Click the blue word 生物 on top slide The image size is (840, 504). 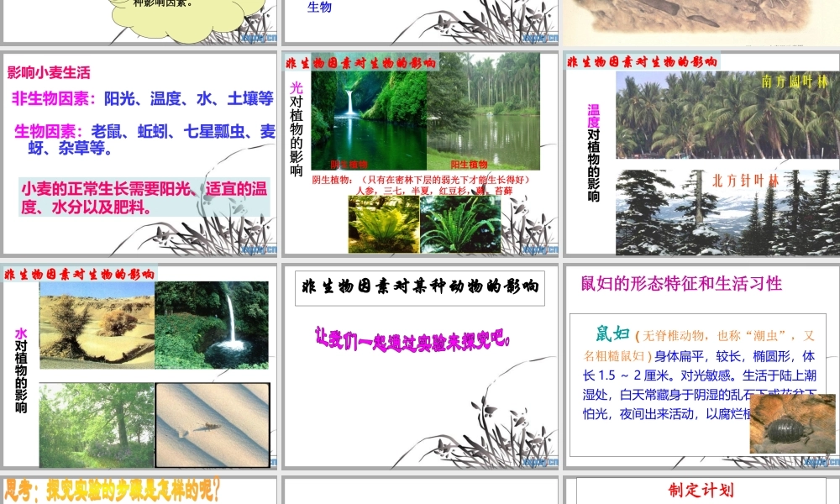point(319,7)
